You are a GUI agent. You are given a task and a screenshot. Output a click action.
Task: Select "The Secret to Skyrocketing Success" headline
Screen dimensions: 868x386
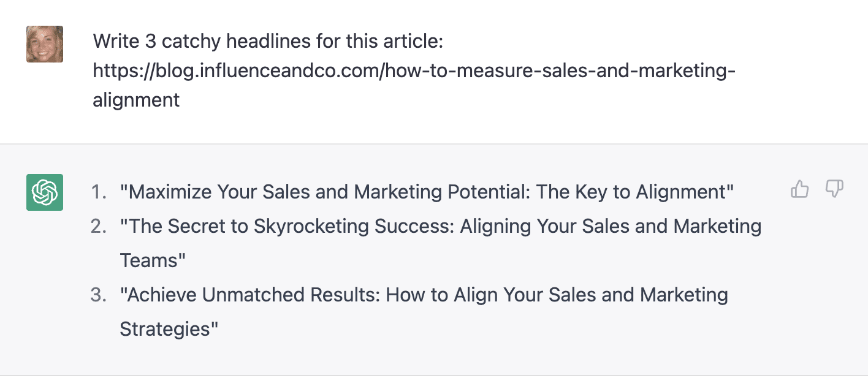coord(440,227)
